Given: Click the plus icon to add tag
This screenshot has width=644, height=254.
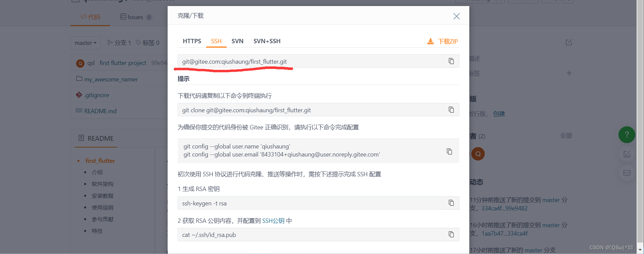Looking at the screenshot, I should coord(569,73).
